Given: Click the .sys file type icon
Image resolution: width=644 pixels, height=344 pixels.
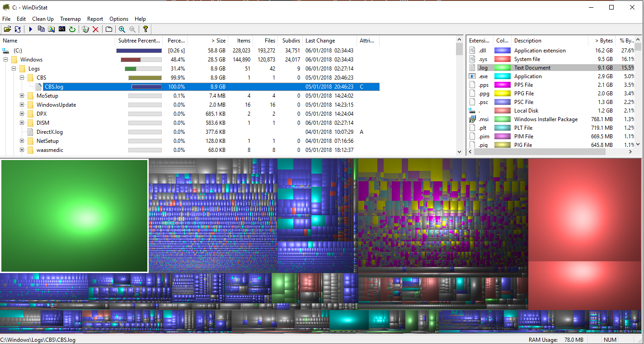Looking at the screenshot, I should tap(473, 59).
